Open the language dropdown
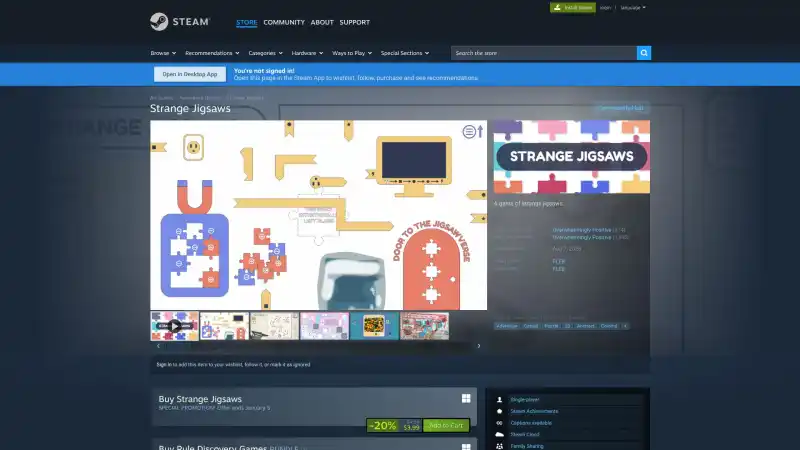 pyautogui.click(x=633, y=8)
